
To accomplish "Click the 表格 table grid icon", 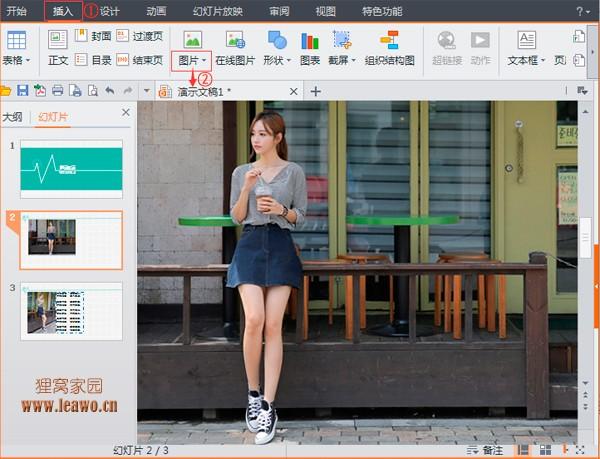I will click(x=16, y=40).
